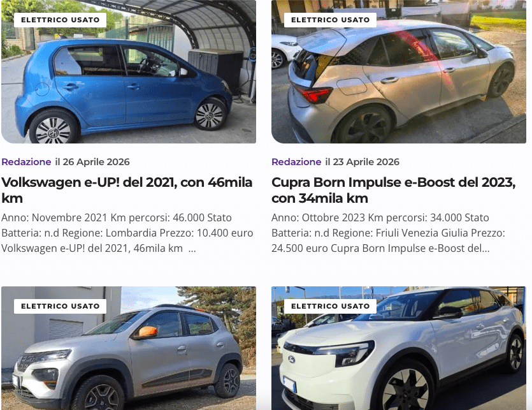Click the 26 Aprile 2026 publication date
This screenshot has width=532, height=410.
pos(92,162)
